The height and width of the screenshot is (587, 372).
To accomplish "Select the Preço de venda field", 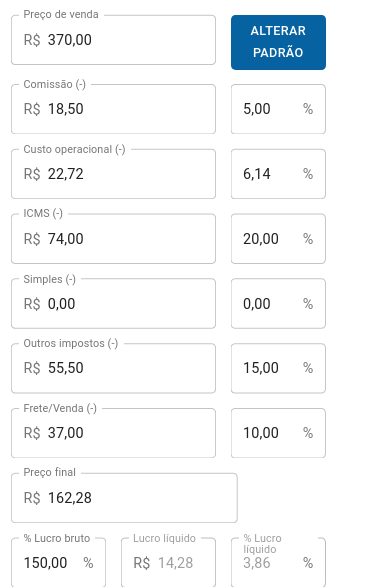I will click(x=113, y=40).
